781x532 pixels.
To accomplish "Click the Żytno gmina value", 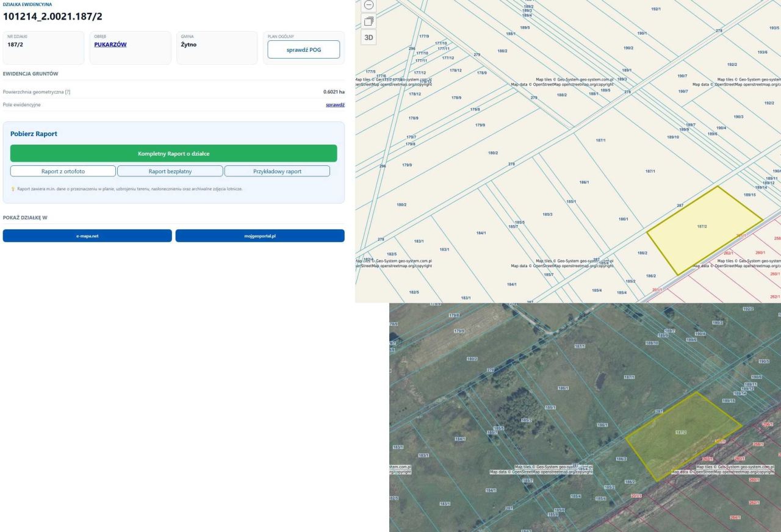I will point(189,45).
